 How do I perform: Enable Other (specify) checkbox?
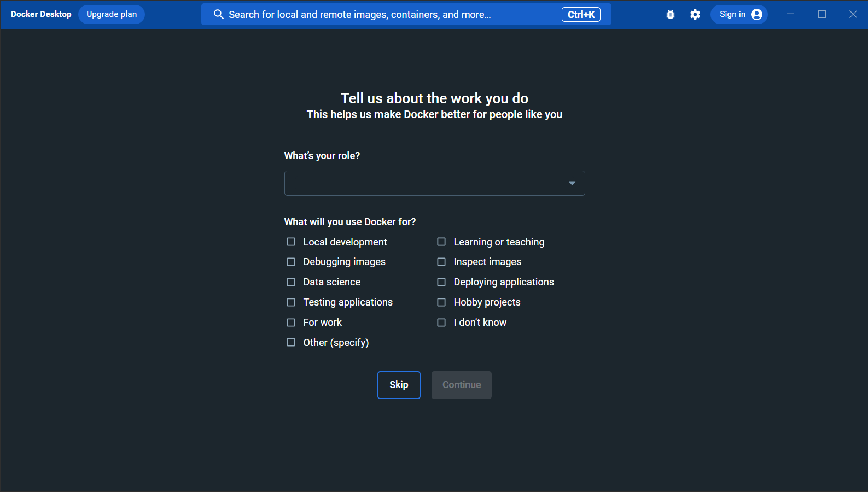click(x=290, y=342)
